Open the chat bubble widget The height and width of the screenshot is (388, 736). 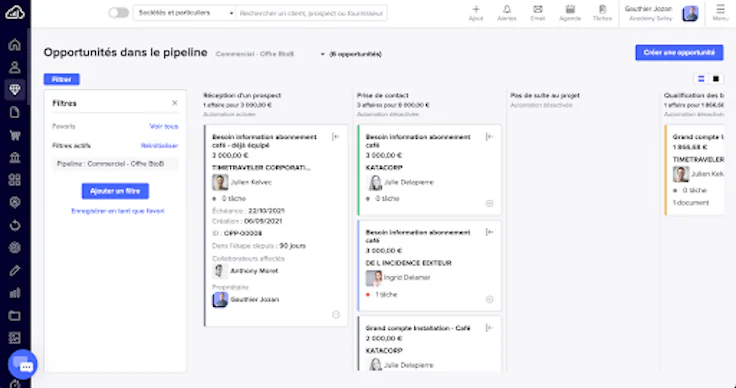pos(23,365)
